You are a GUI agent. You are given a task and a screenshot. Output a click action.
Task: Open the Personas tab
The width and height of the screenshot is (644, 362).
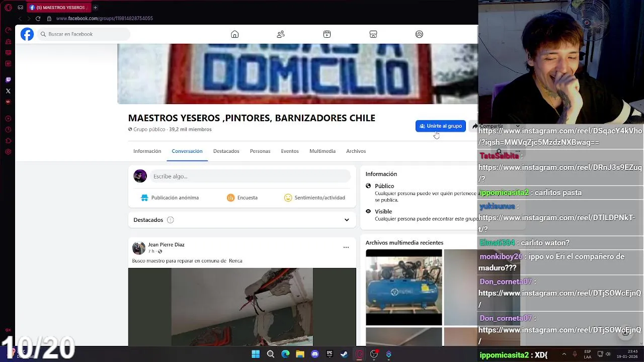pyautogui.click(x=260, y=151)
